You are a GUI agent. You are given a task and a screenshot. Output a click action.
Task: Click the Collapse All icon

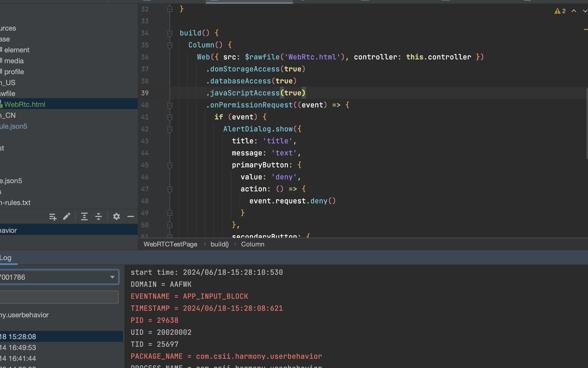click(x=99, y=216)
